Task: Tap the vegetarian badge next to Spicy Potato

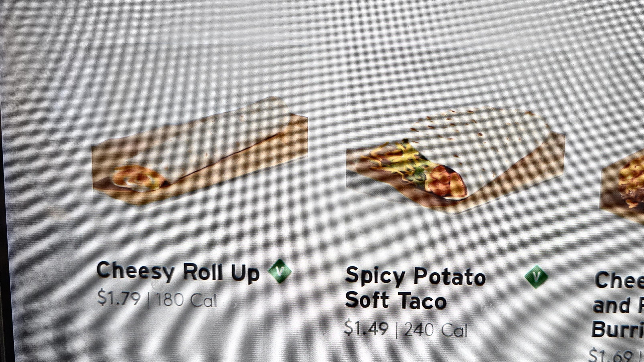Action: click(x=536, y=277)
